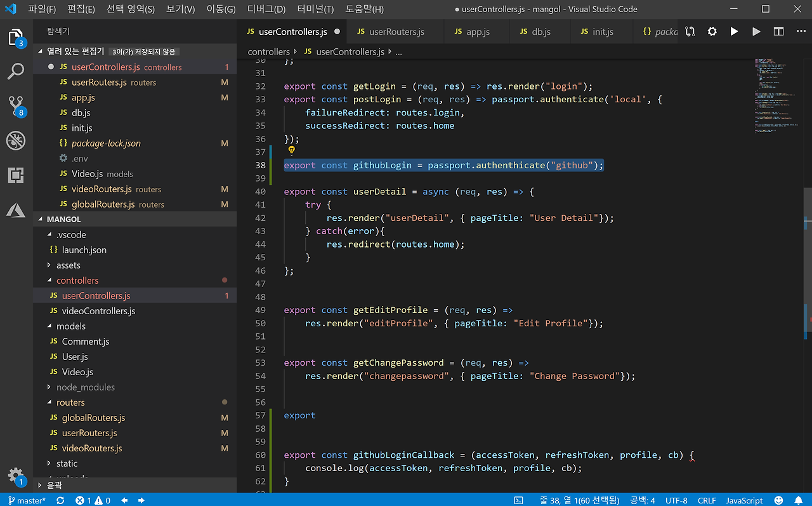Split the editor to the right

click(x=778, y=32)
